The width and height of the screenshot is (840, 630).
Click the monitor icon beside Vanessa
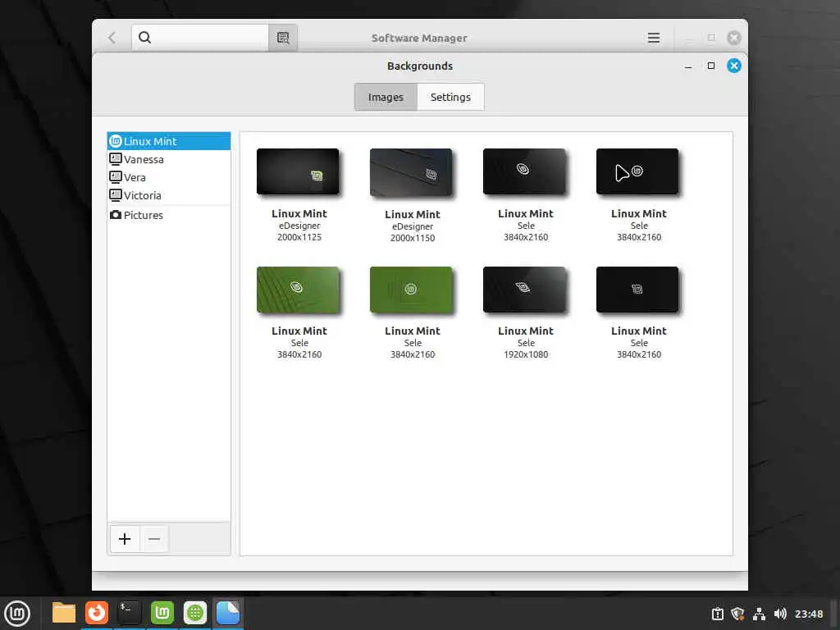point(115,158)
